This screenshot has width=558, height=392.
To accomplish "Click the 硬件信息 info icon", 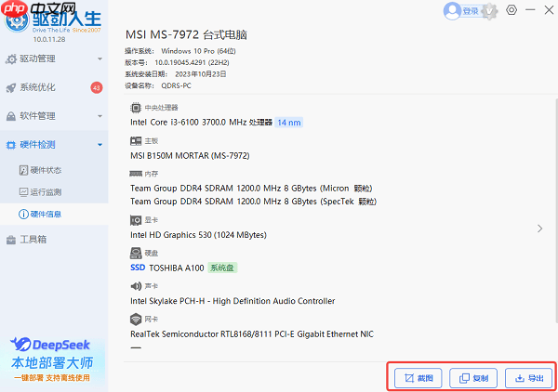I will (23, 215).
